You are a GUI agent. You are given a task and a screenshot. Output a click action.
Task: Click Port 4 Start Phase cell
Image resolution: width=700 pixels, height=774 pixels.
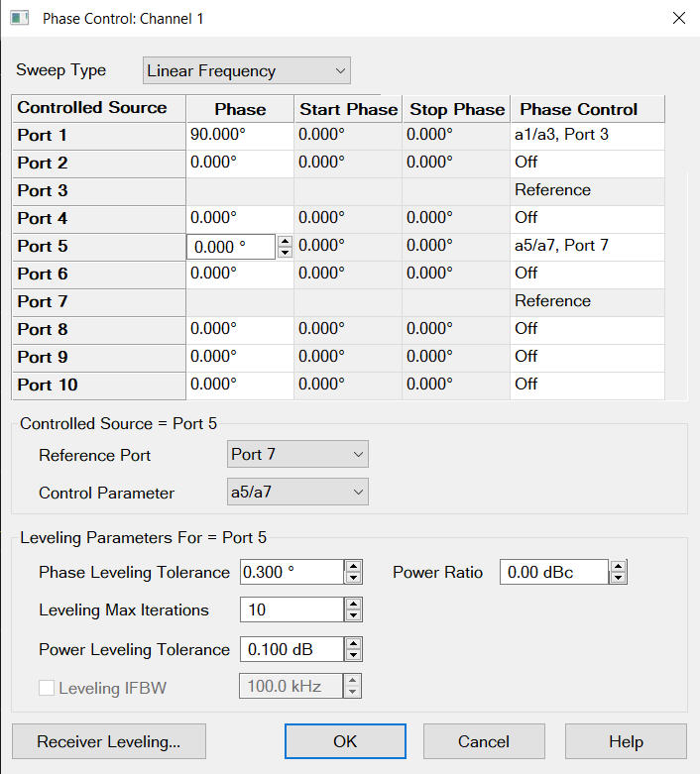click(x=348, y=219)
